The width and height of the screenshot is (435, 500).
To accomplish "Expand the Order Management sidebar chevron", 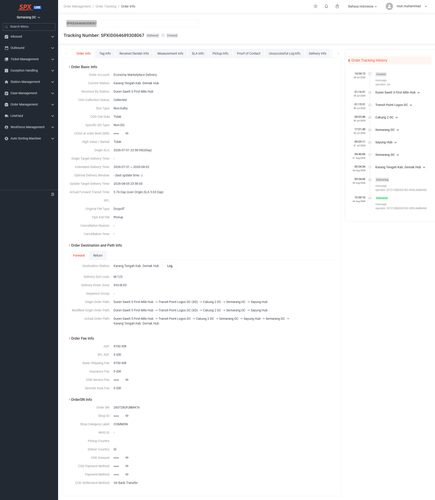I will tap(52, 105).
